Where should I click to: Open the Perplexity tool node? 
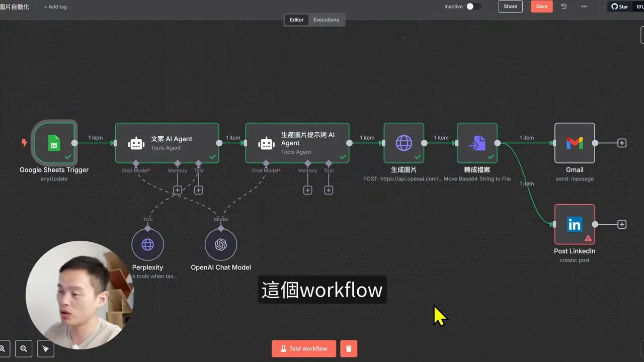pos(147,244)
